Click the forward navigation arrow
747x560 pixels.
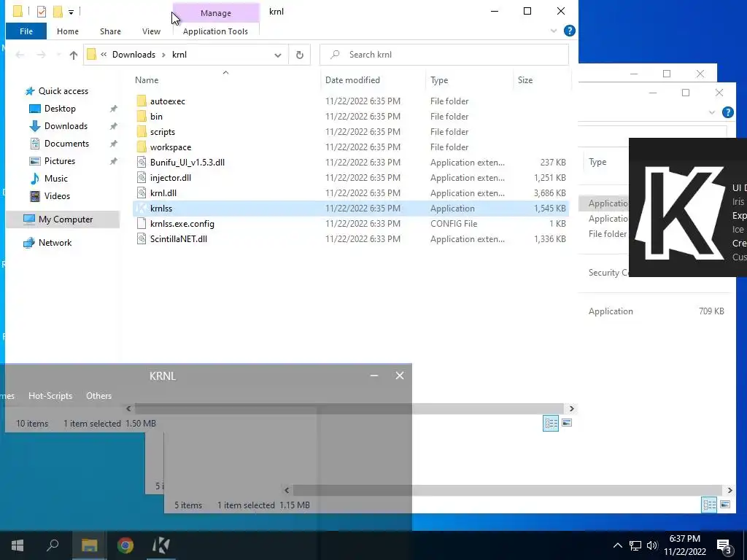[42, 55]
